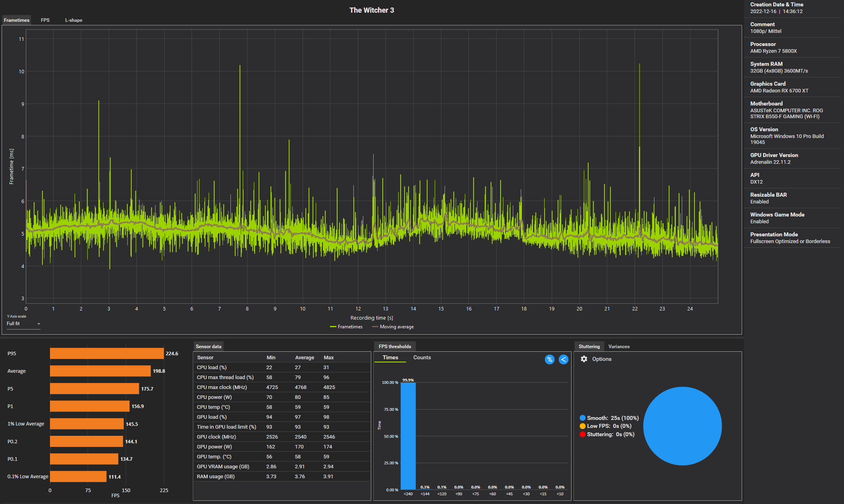
Task: Click the Max column header
Action: [x=329, y=358]
